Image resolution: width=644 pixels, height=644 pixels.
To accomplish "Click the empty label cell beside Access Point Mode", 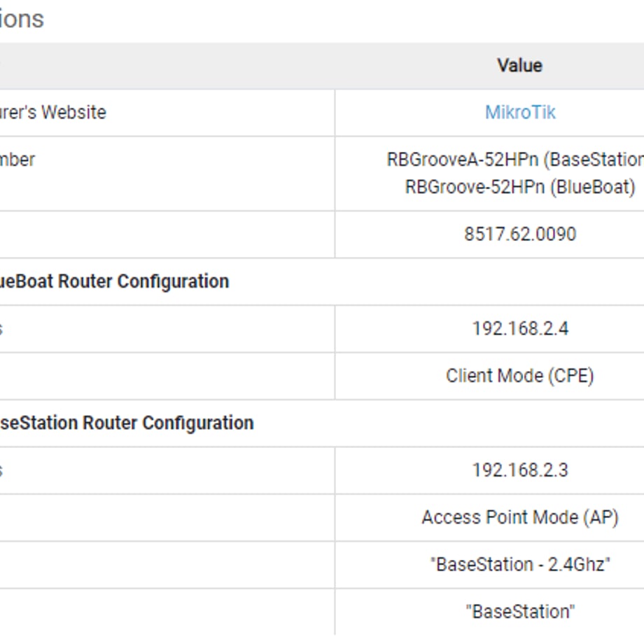I will click(x=167, y=517).
